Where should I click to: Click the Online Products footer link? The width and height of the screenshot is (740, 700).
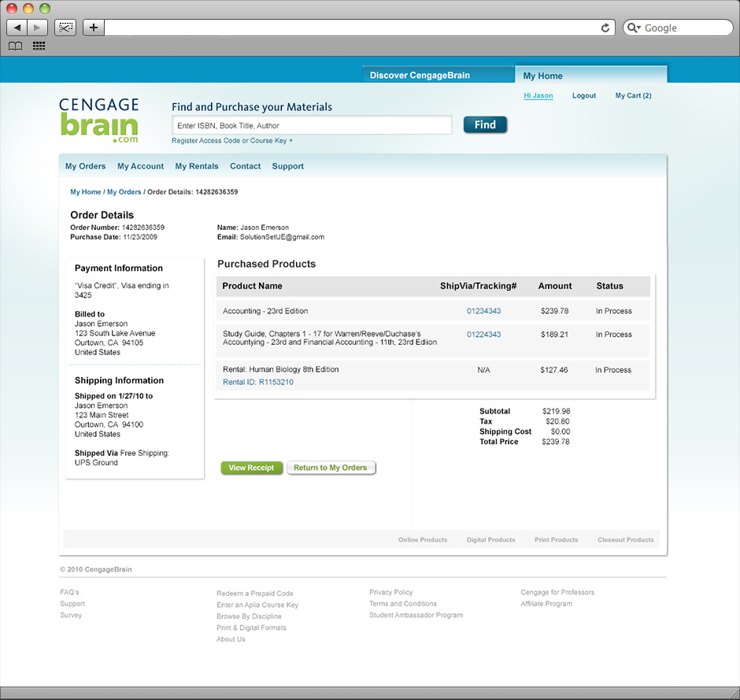pyautogui.click(x=423, y=539)
